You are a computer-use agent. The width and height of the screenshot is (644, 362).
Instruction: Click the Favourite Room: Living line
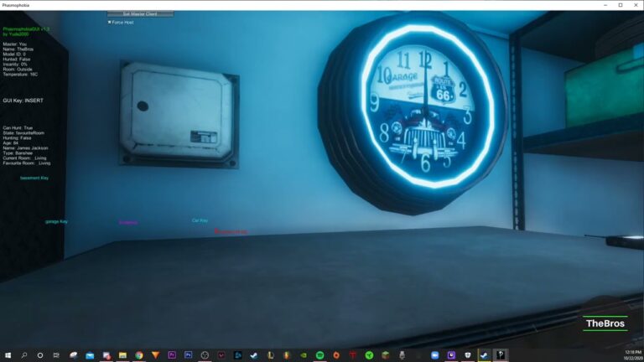(27, 163)
